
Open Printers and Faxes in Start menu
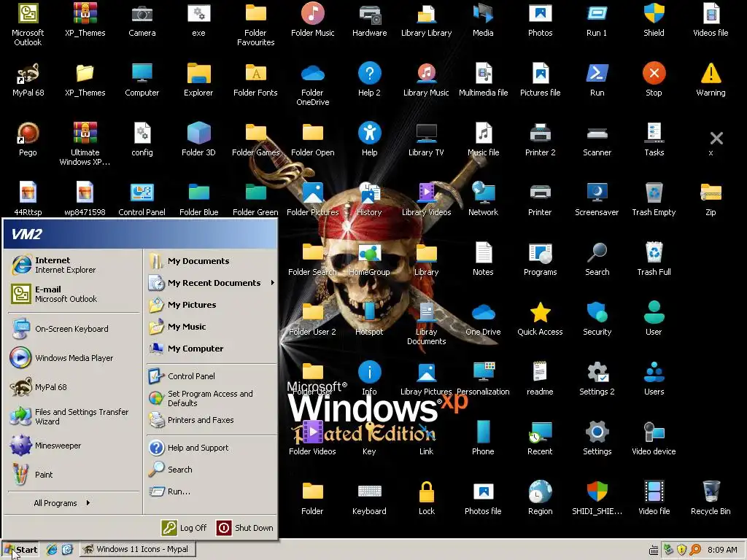point(211,420)
